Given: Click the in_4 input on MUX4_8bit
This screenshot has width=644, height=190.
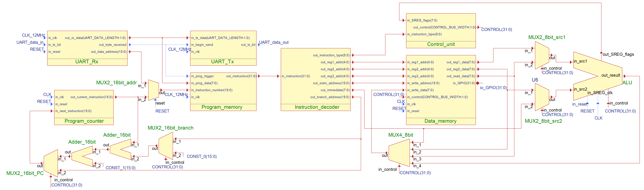Looking at the screenshot, I should (x=417, y=166).
